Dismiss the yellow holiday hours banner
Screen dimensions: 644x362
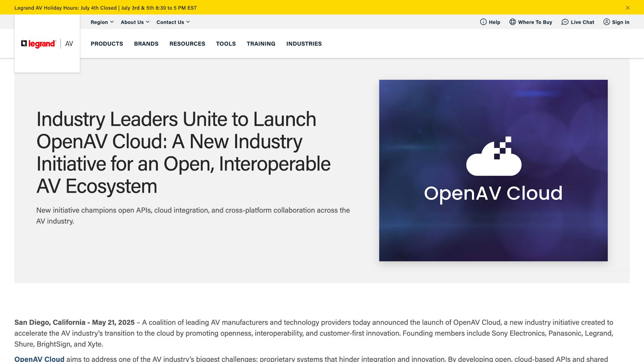point(628,8)
